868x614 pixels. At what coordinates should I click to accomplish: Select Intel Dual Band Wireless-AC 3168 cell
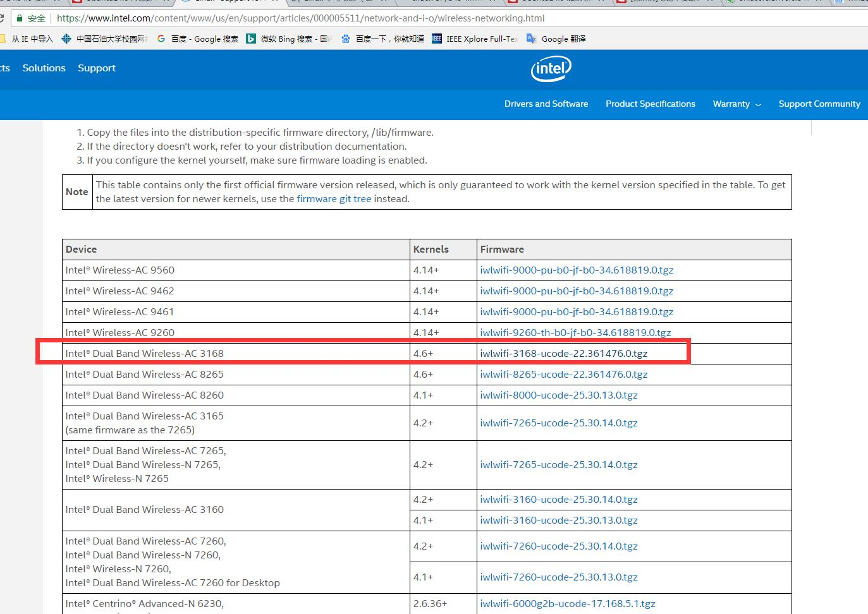pyautogui.click(x=236, y=353)
